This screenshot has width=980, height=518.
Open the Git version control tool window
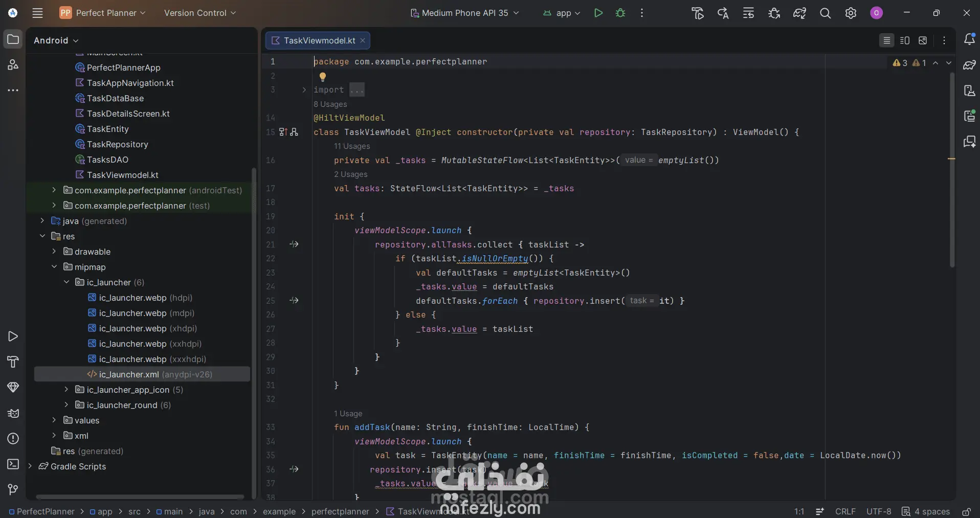tap(13, 489)
